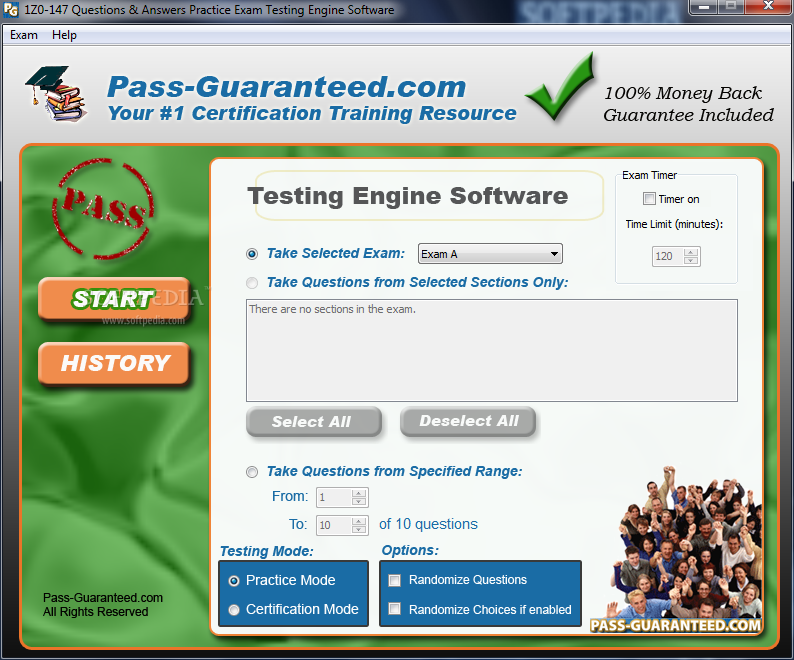Click the cheering crowd photo
Image resolution: width=794 pixels, height=660 pixels.
pyautogui.click(x=686, y=543)
